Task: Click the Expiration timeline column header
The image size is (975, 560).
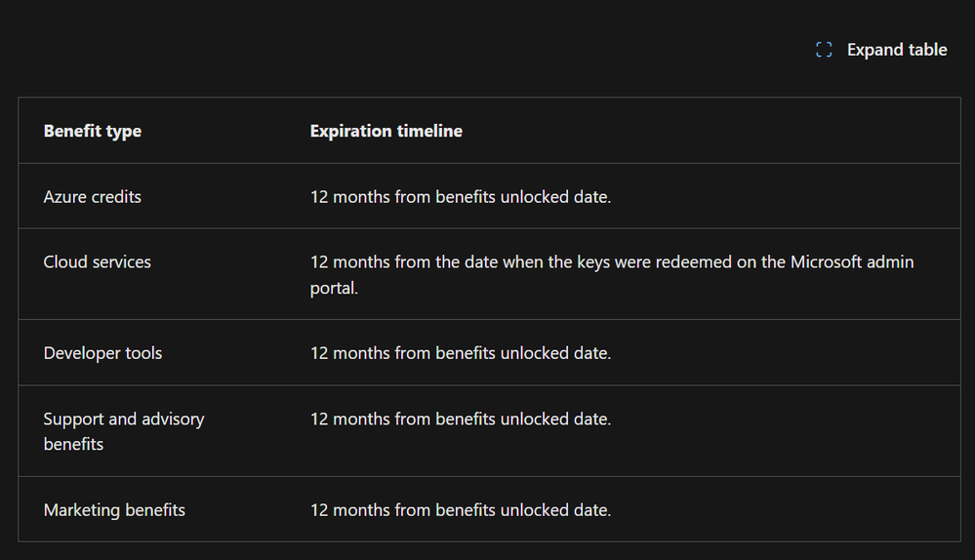Action: pyautogui.click(x=386, y=131)
